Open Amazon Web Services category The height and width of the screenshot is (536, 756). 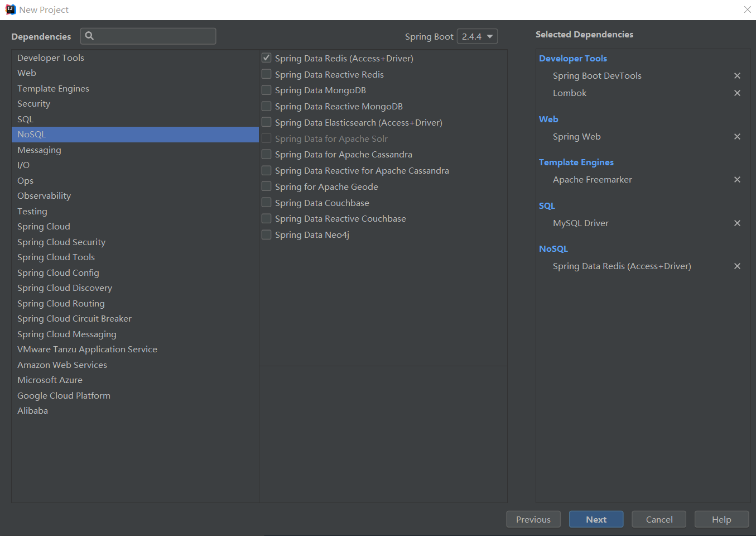click(x=135, y=365)
